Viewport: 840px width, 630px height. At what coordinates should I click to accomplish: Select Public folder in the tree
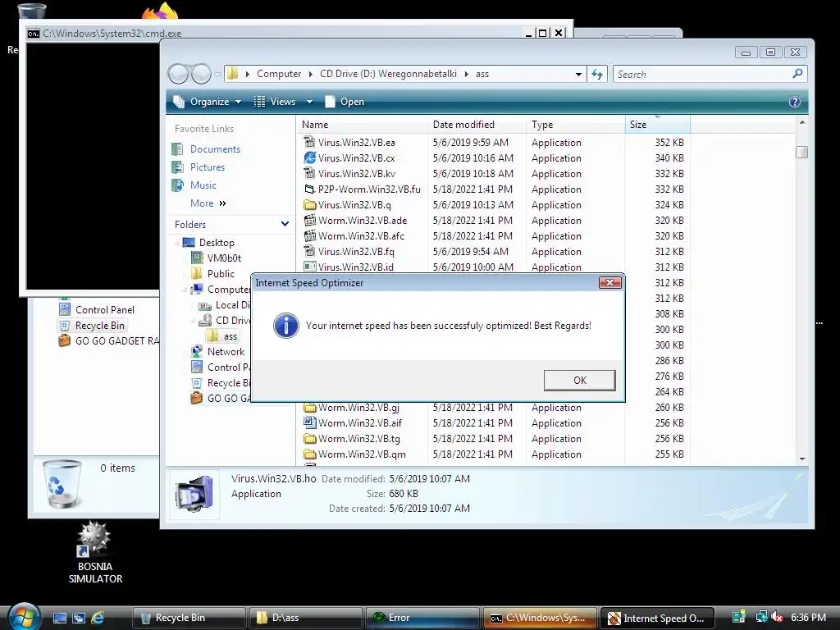(x=221, y=274)
